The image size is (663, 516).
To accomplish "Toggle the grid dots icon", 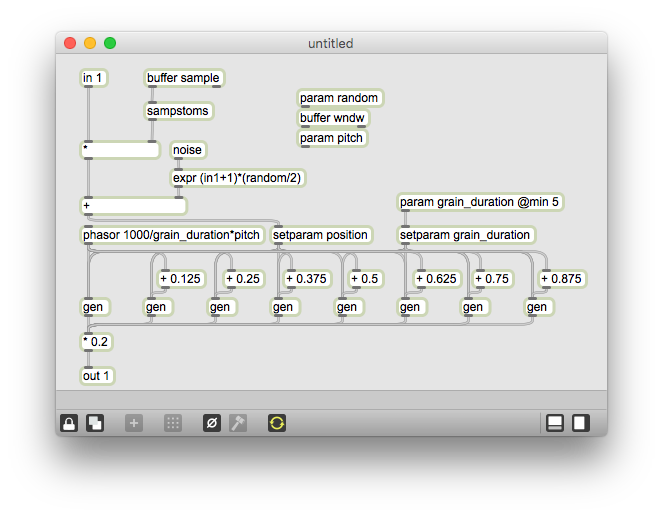I will (x=173, y=423).
